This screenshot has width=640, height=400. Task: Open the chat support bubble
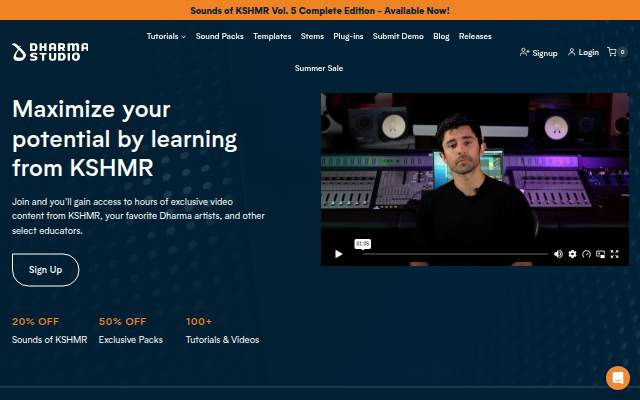pos(618,378)
